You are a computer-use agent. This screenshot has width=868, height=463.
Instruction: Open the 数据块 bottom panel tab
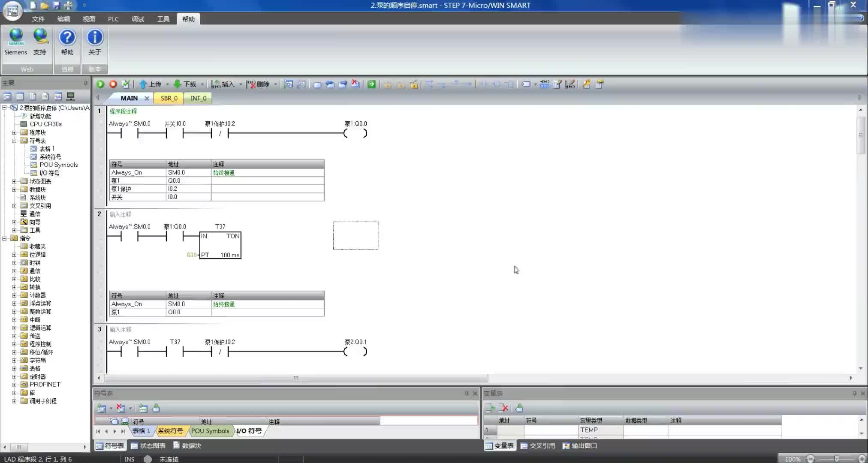pos(187,446)
